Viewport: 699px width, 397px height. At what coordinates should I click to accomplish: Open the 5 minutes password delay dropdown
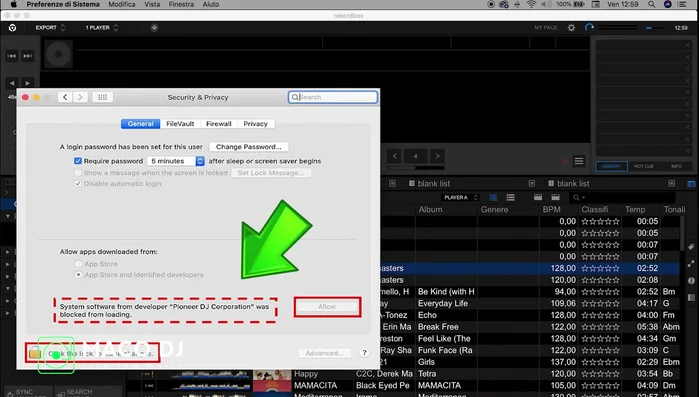176,161
